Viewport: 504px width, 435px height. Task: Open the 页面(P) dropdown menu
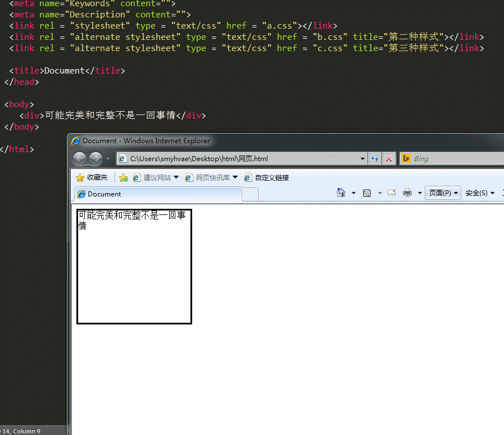pos(443,193)
